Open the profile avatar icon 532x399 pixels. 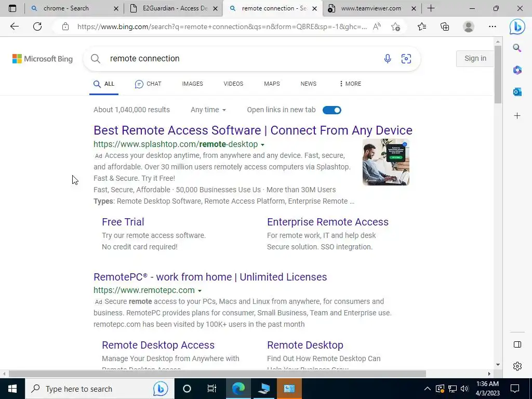(x=469, y=26)
